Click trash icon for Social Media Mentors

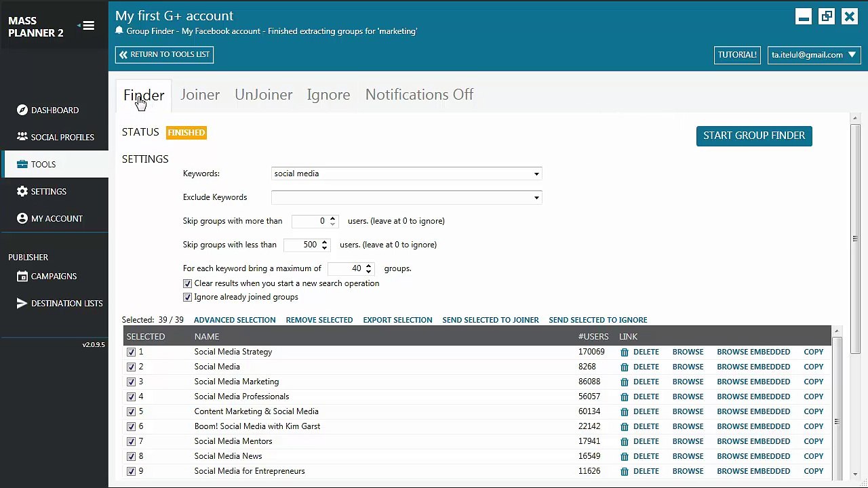point(625,441)
